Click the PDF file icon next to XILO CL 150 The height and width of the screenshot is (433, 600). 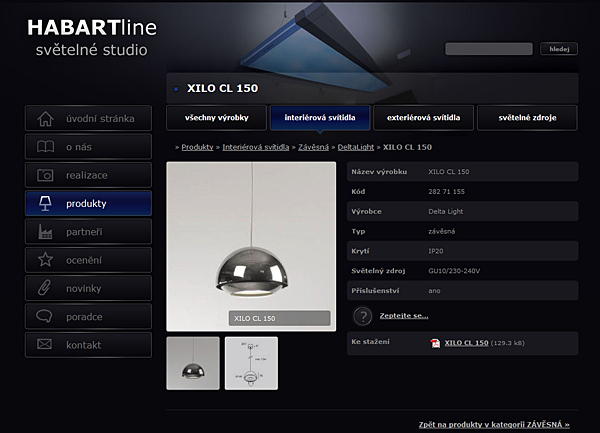[435, 343]
